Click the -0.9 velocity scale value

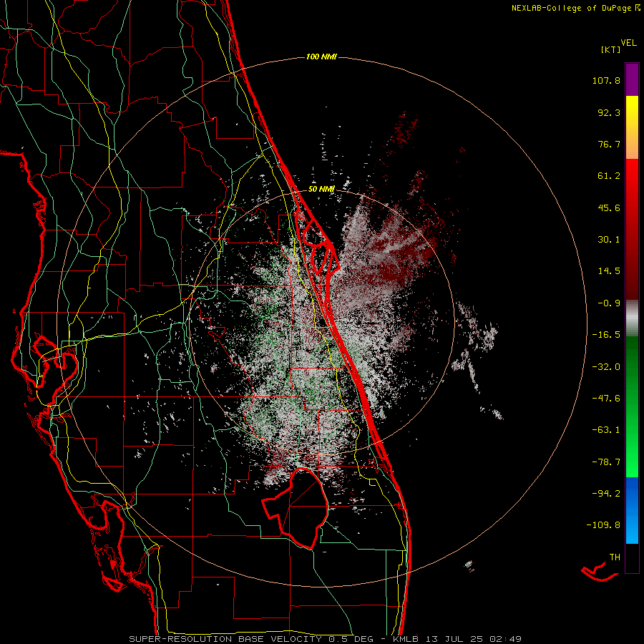[609, 303]
